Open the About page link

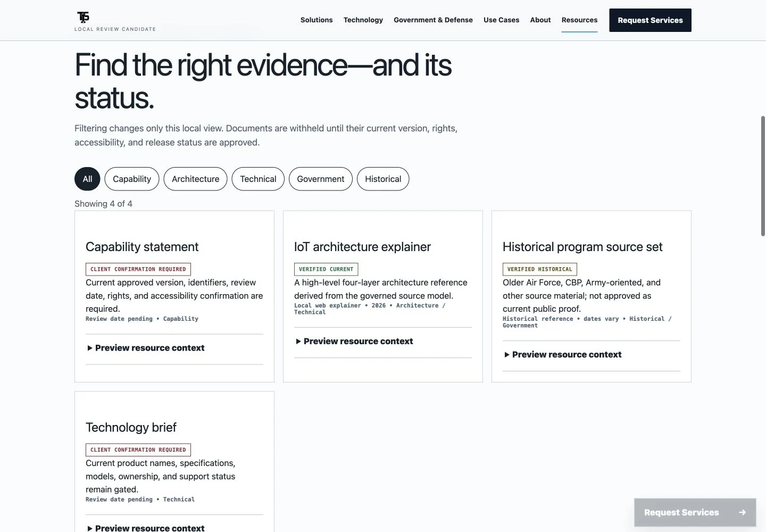540,20
